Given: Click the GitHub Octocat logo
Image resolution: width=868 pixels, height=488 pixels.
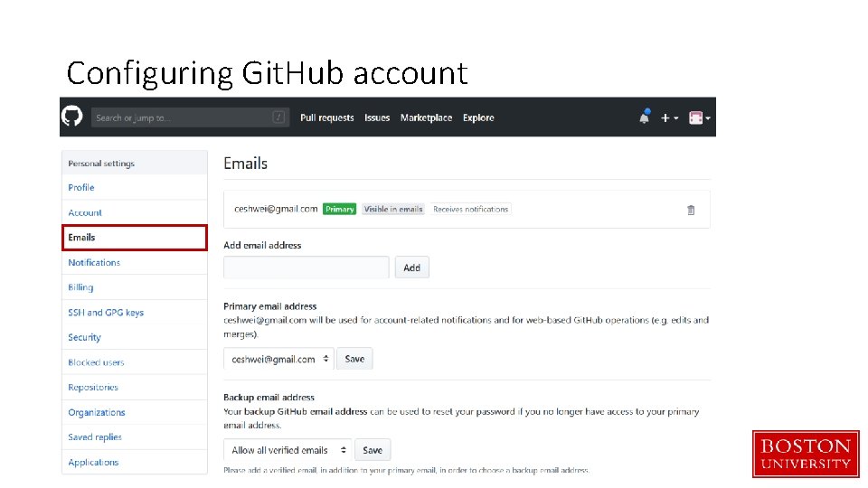Looking at the screenshot, I should click(72, 117).
